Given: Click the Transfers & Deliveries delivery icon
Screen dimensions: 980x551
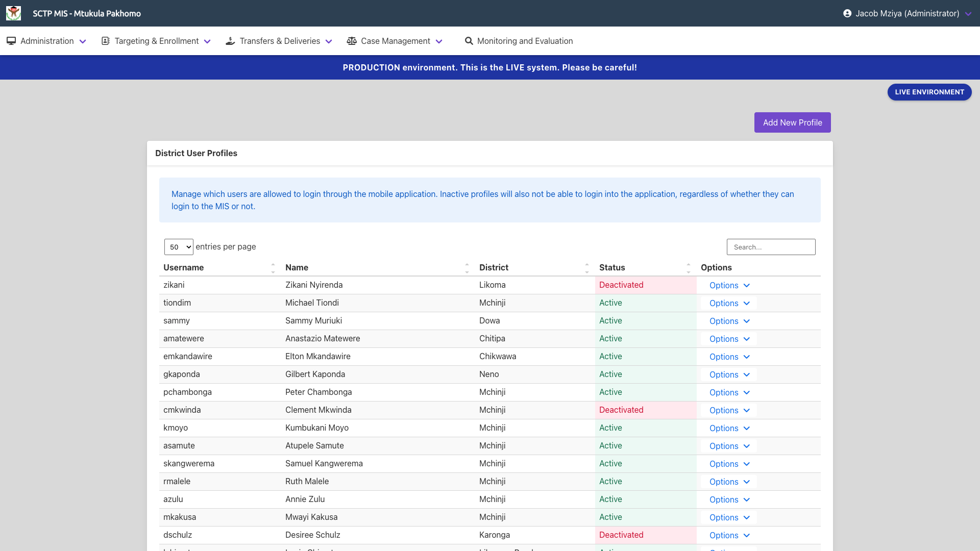Looking at the screenshot, I should pos(231,41).
